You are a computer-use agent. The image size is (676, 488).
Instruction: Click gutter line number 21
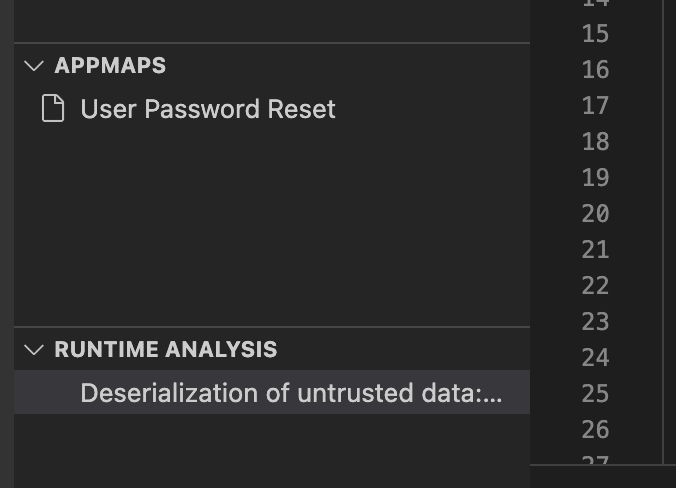click(x=595, y=250)
